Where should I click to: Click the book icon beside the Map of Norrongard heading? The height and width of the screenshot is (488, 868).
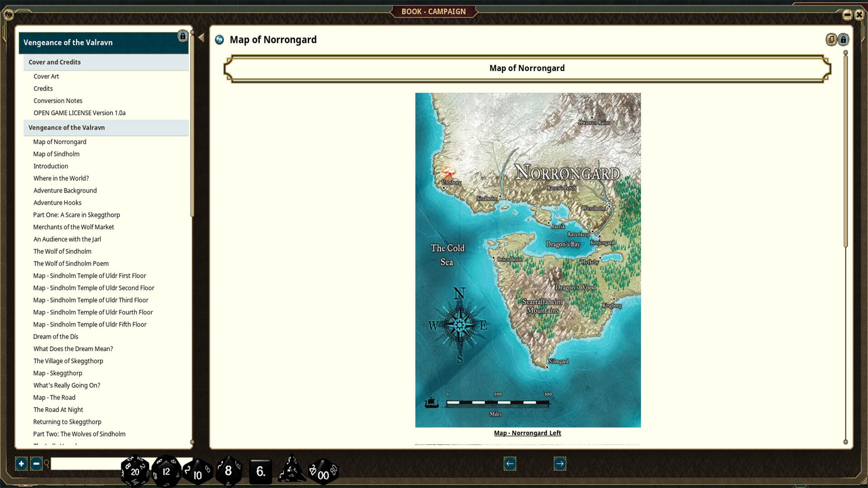(219, 40)
